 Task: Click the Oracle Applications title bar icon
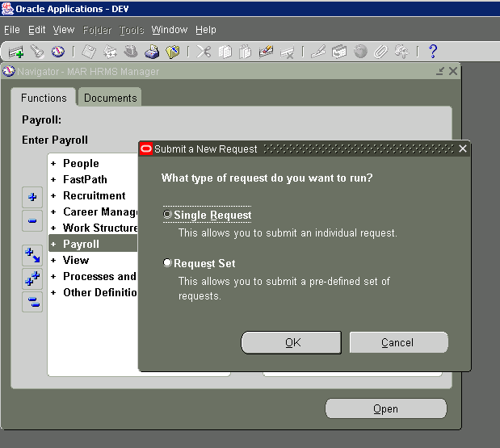pyautogui.click(x=7, y=9)
